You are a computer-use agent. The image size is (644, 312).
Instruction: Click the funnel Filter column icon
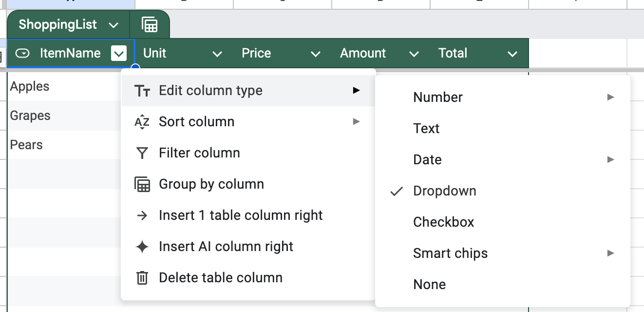click(x=142, y=153)
